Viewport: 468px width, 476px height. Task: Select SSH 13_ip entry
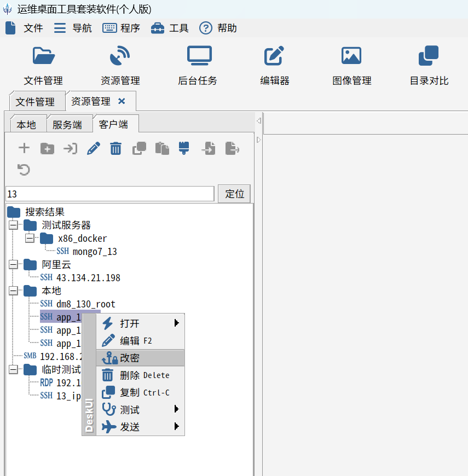pos(60,396)
